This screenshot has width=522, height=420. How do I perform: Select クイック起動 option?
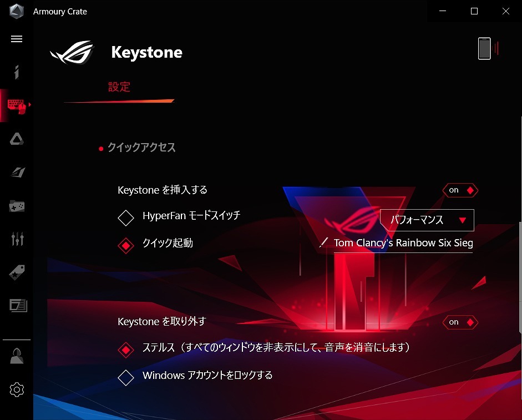coord(126,245)
